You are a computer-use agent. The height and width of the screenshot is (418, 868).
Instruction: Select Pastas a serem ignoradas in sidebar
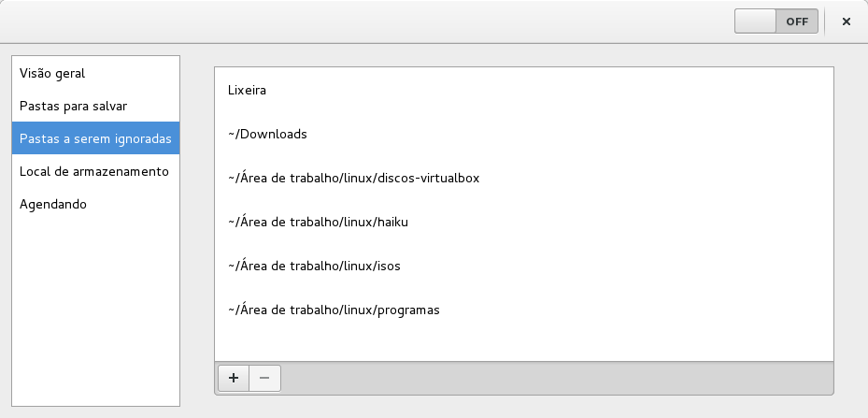(x=95, y=138)
